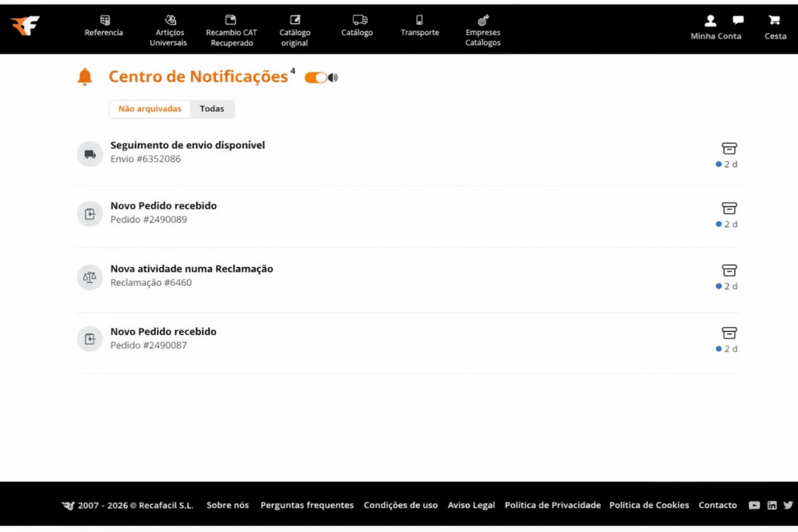Click the chat messages speech bubble icon
The image size is (798, 532).
point(738,20)
